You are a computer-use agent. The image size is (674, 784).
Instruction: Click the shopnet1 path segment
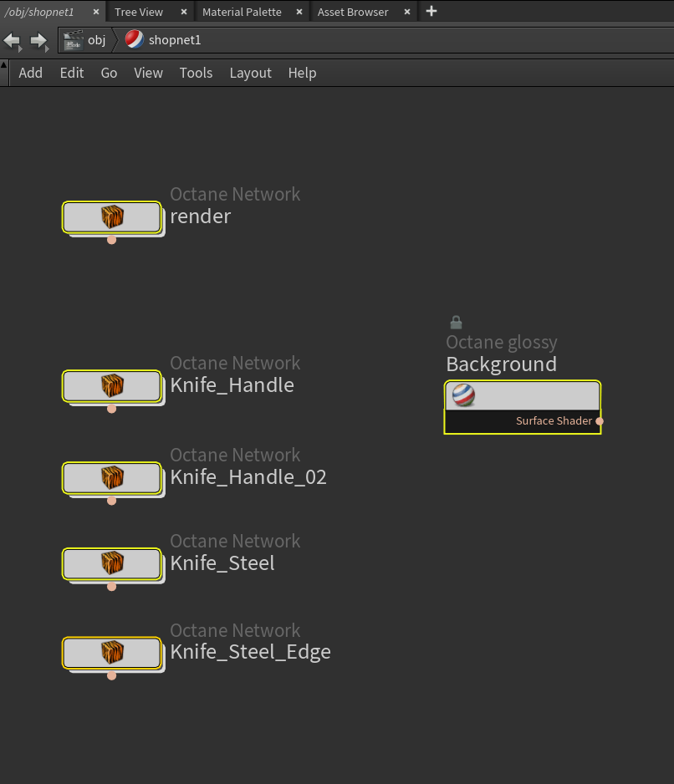(x=174, y=40)
